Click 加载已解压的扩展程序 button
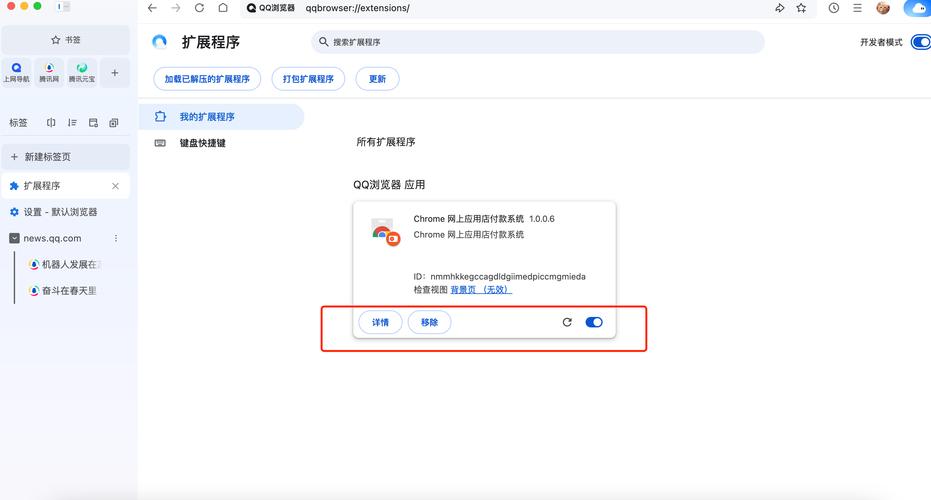The image size is (931, 500). pos(207,79)
